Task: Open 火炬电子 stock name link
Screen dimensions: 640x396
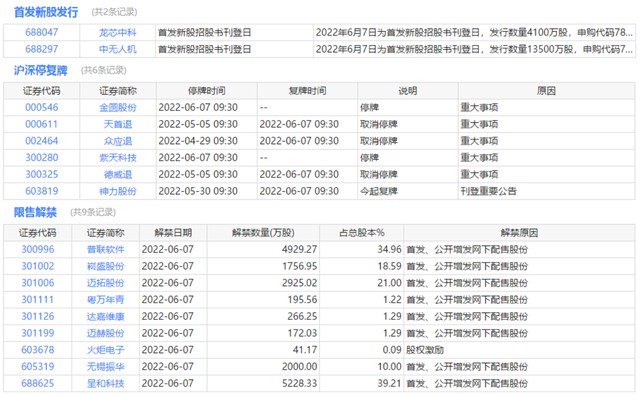Action: (x=105, y=350)
